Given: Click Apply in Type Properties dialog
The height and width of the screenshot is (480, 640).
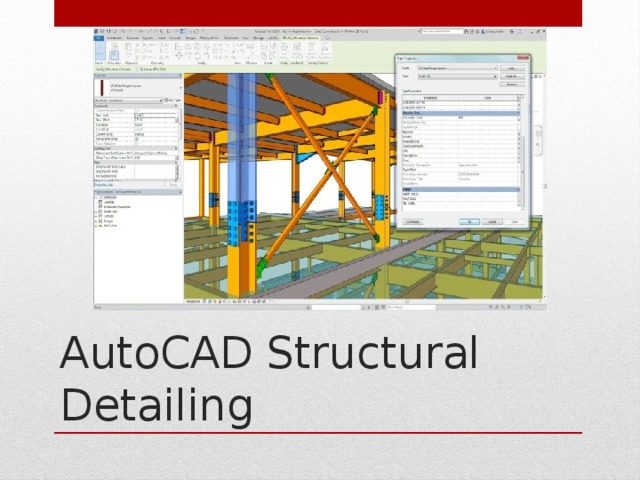Looking at the screenshot, I should [514, 222].
